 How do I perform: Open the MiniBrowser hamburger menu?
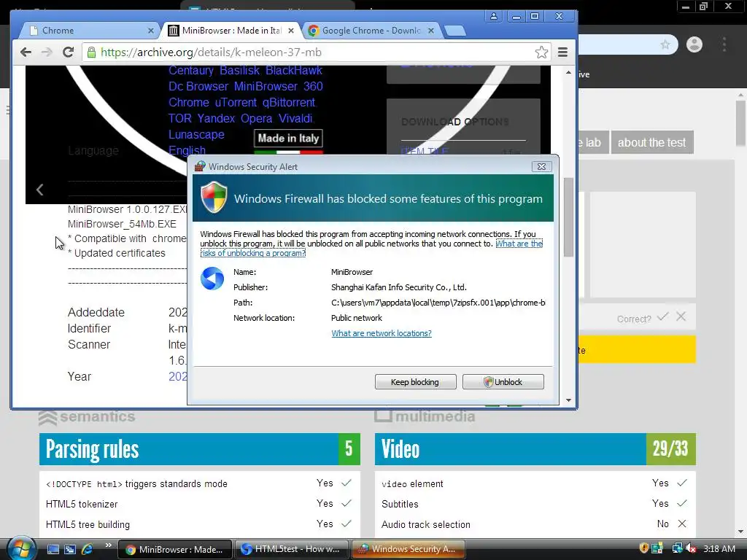pos(562,52)
